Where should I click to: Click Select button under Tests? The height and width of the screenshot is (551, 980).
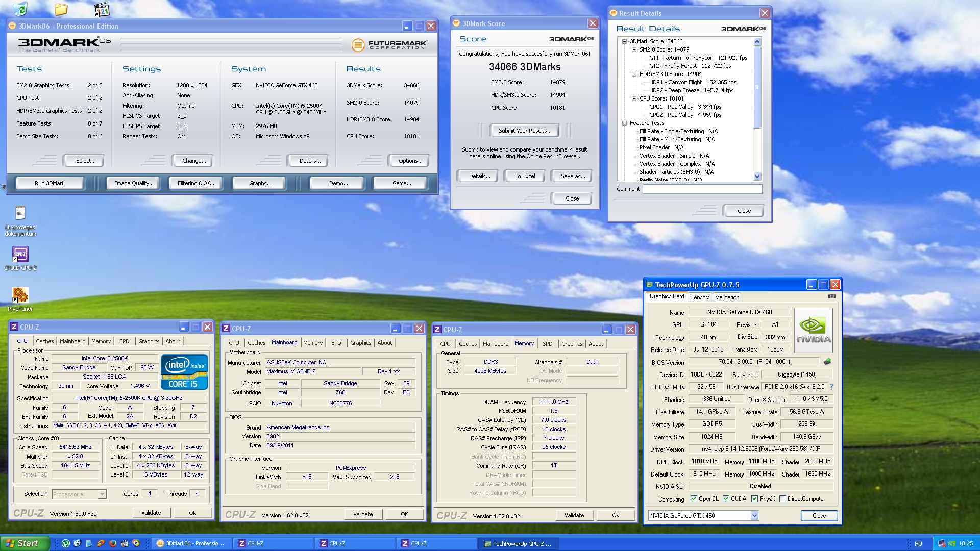[x=85, y=161]
